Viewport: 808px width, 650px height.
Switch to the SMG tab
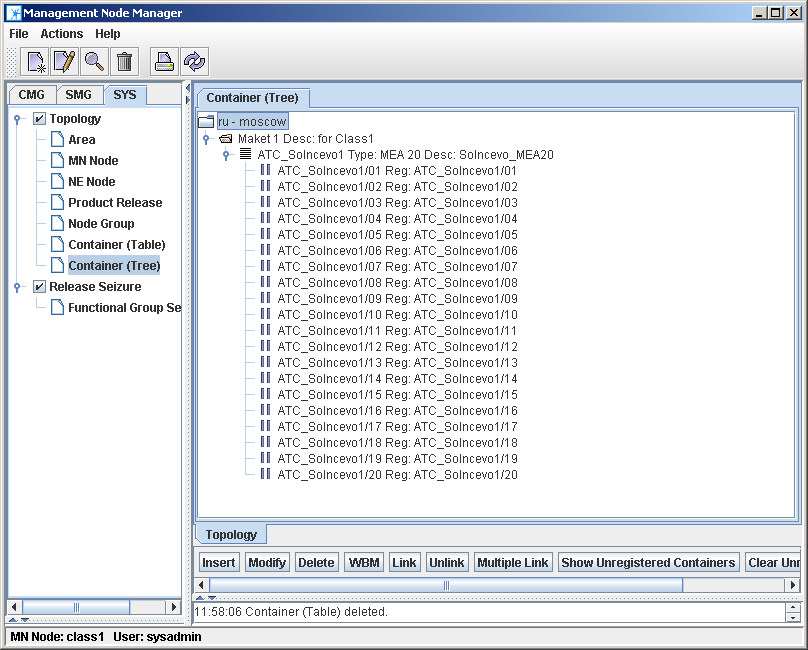click(78, 95)
